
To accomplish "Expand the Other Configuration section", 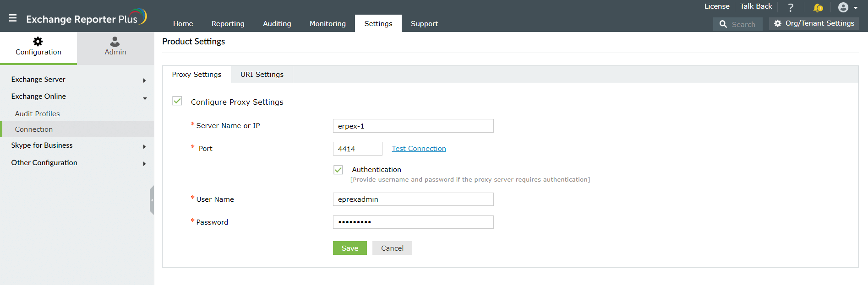I will coord(144,164).
